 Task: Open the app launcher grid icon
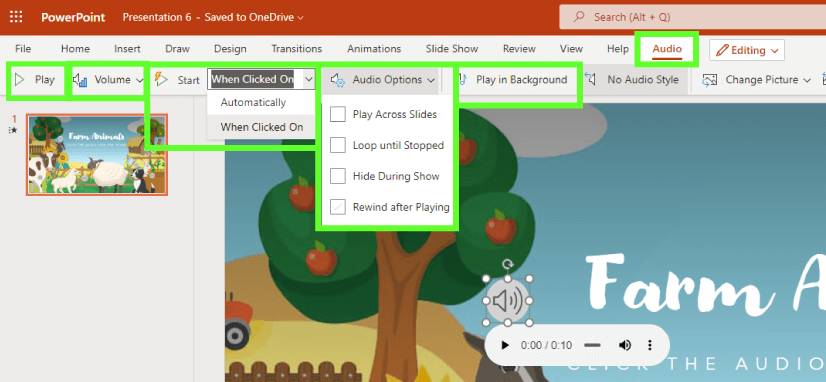click(x=16, y=17)
